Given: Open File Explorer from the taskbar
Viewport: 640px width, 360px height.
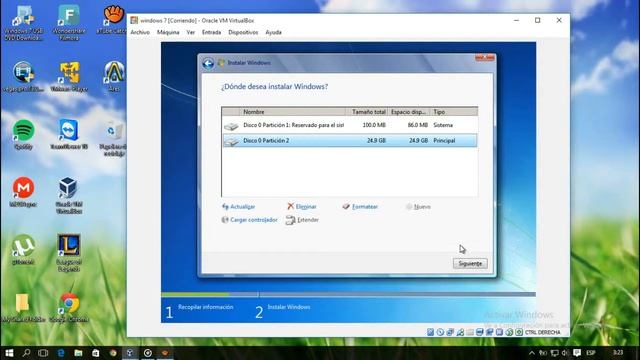Looking at the screenshot, I should pyautogui.click(x=78, y=353).
